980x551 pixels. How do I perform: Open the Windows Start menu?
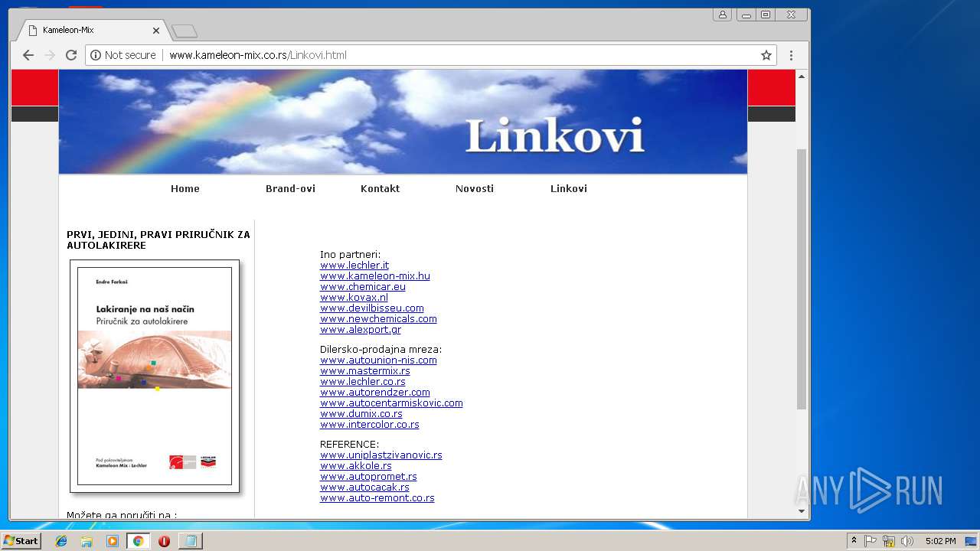pos(21,541)
